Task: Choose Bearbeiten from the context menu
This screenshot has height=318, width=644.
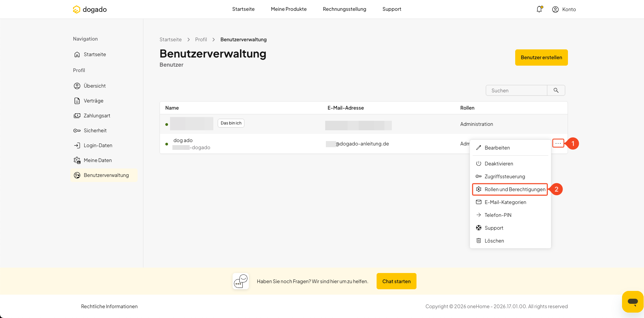Action: (510, 148)
